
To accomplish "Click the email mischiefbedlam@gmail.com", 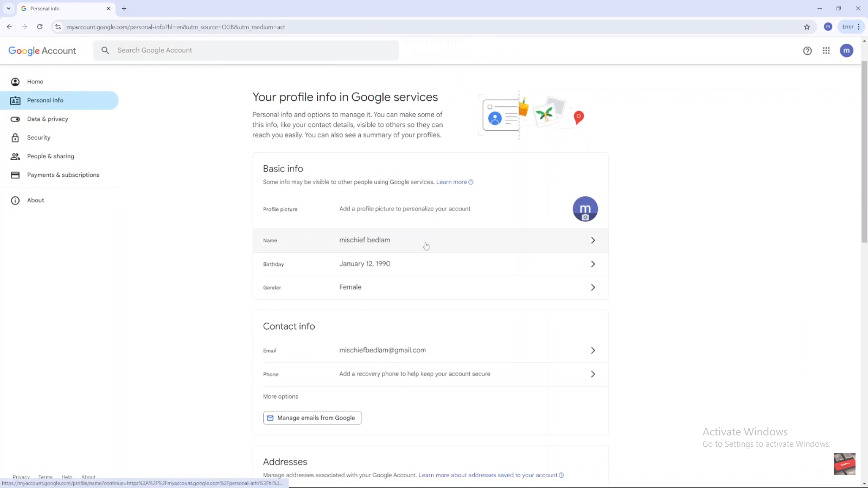I will pyautogui.click(x=382, y=350).
